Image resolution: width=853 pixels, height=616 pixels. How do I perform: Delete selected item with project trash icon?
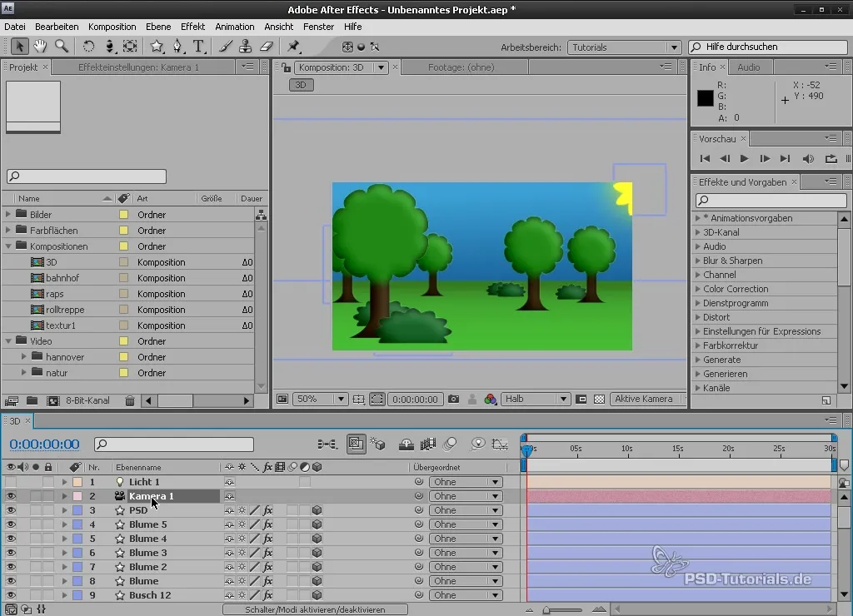coord(130,401)
